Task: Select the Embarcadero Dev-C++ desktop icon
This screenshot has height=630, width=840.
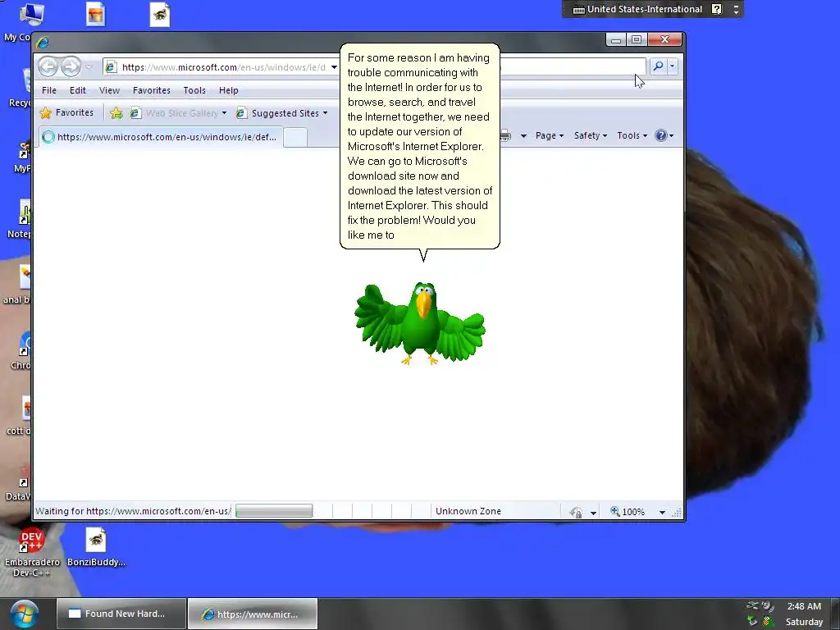Action: pos(32,552)
